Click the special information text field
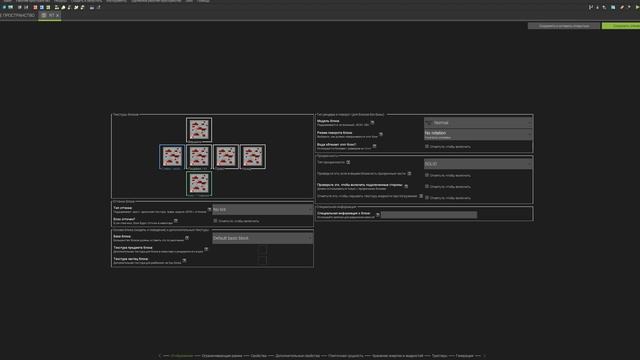 429,215
